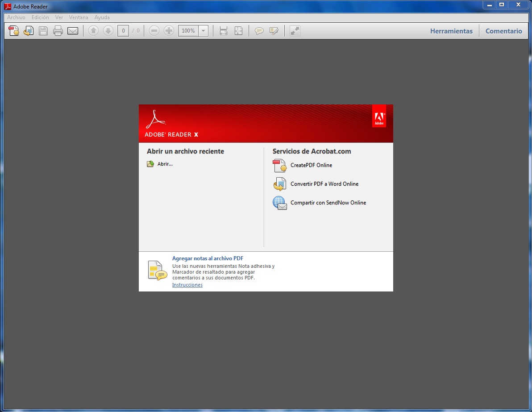This screenshot has width=532, height=412.
Task: Maximize the Adobe Reader window
Action: pos(502,5)
